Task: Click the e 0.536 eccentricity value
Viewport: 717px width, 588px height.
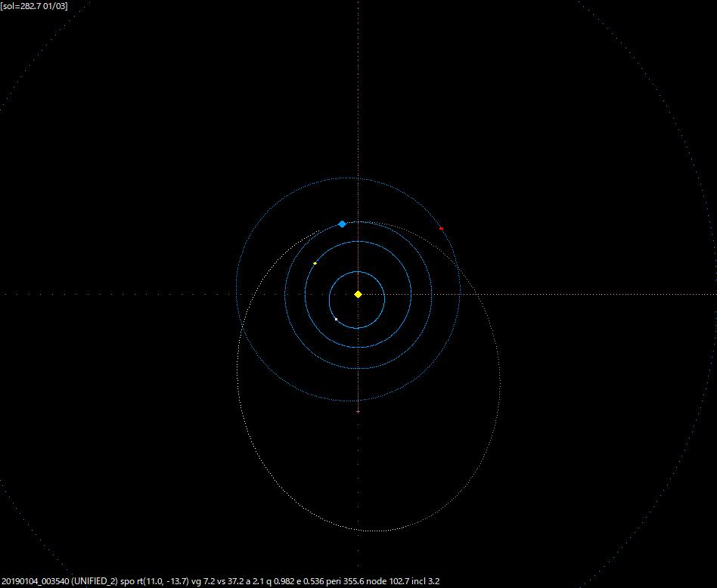Action: point(311,581)
